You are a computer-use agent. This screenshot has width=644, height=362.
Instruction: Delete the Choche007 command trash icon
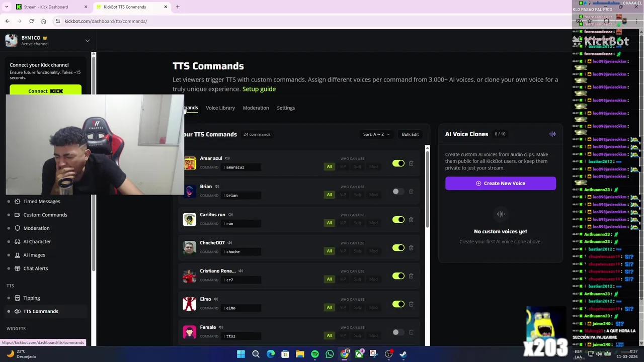click(411, 248)
